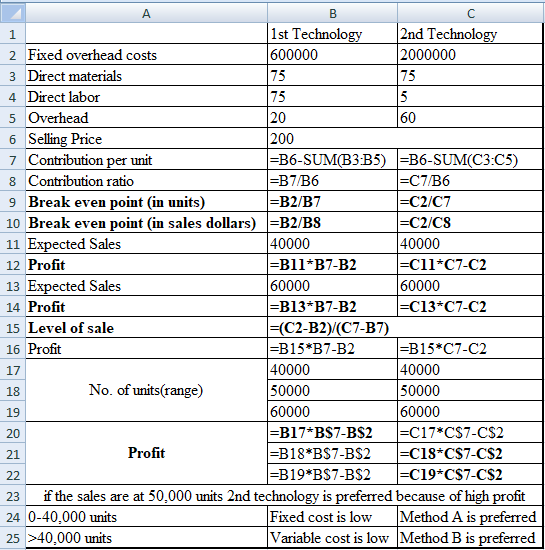Click the 'Method A is preferred' cell

click(x=470, y=517)
